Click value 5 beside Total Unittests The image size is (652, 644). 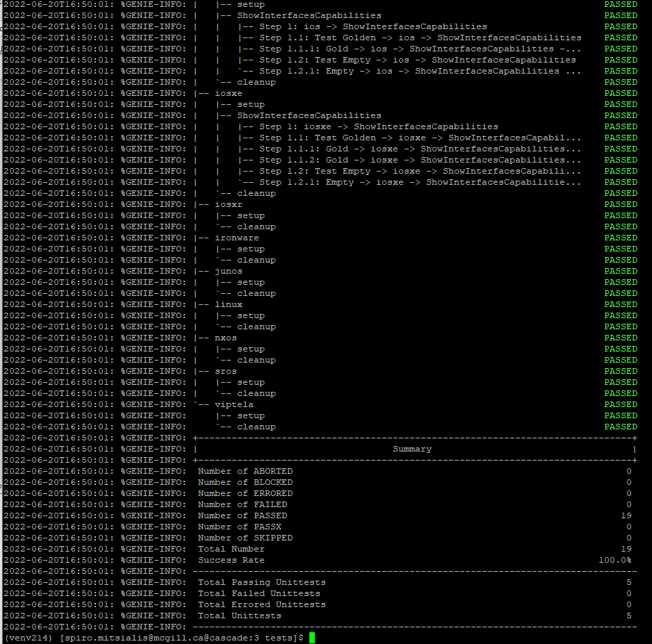click(x=629, y=616)
